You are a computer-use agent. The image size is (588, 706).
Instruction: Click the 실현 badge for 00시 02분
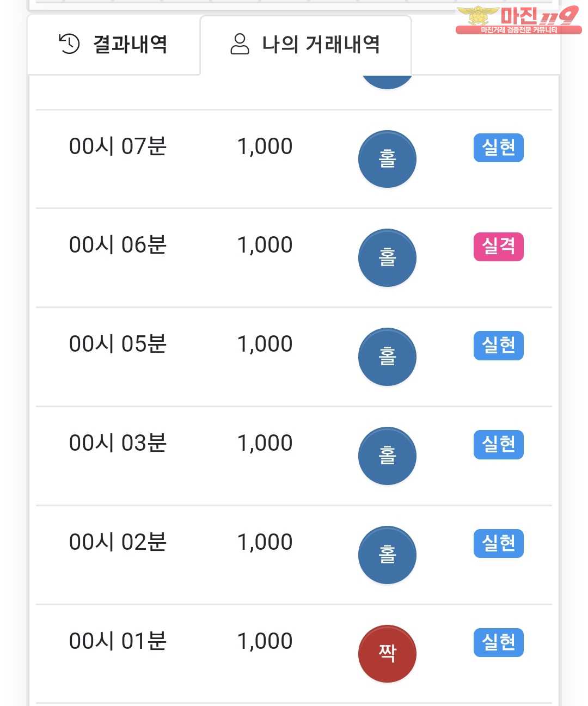498,543
